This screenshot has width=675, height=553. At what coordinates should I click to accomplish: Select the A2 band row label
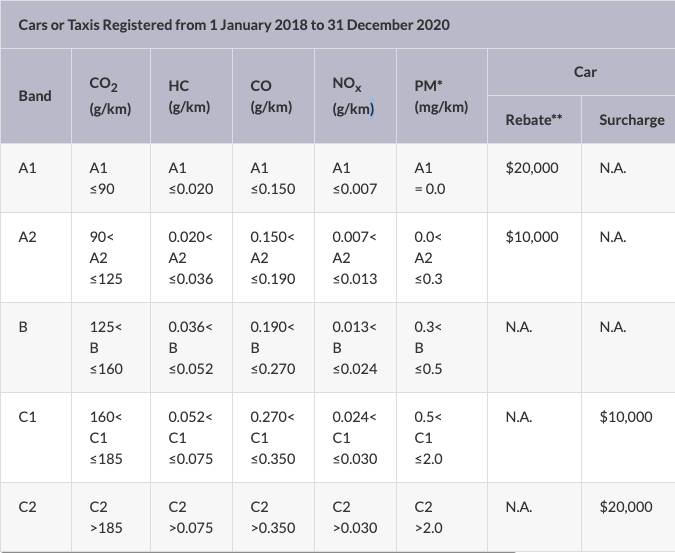coord(28,238)
